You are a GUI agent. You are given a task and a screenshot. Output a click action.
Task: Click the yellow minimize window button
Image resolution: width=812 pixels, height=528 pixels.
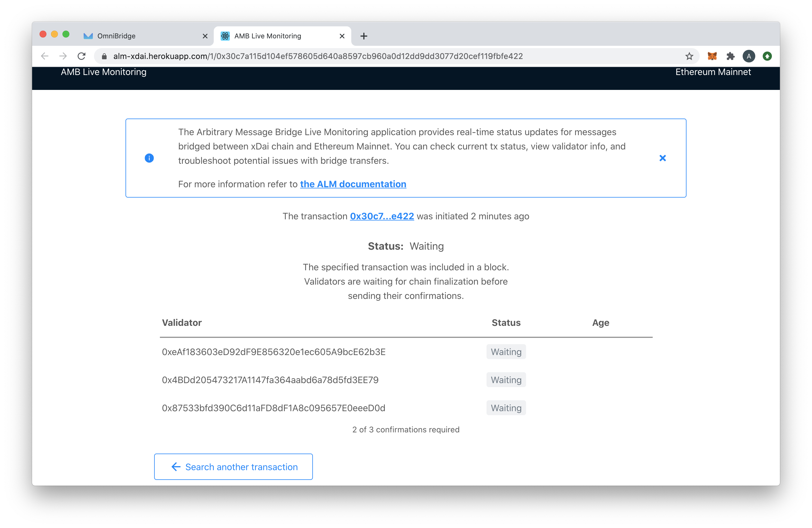[x=55, y=34]
